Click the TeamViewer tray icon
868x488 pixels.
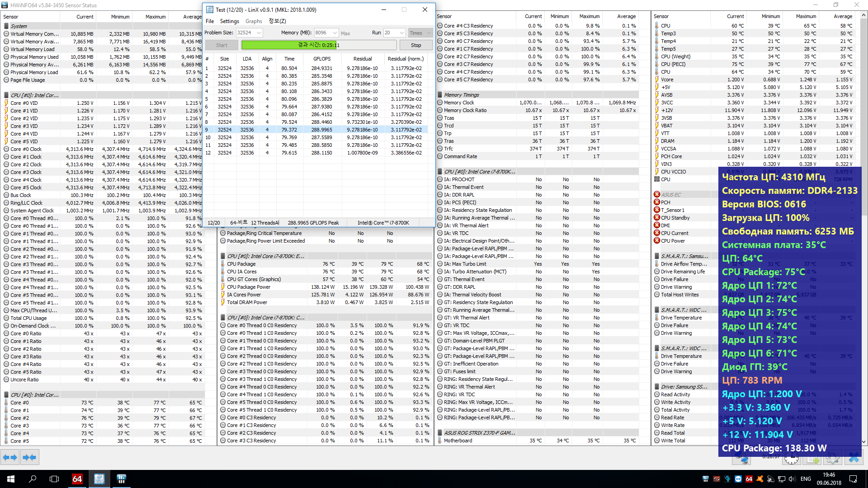click(738, 479)
